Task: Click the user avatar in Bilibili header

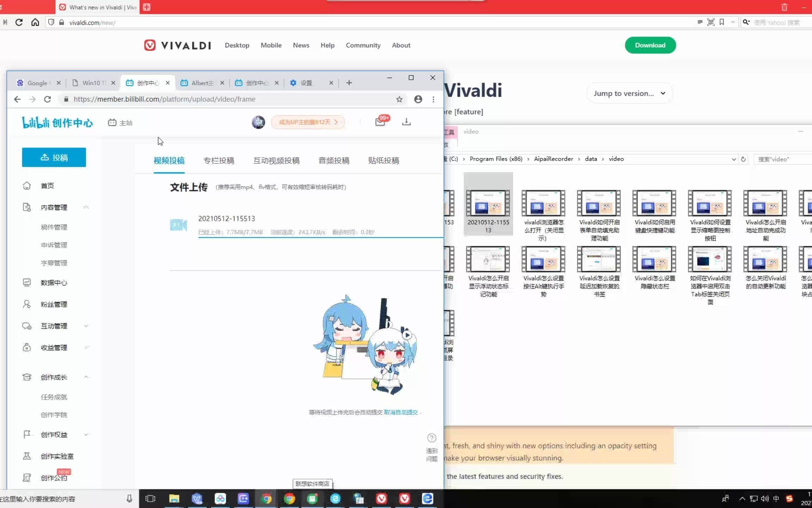Action: click(x=258, y=122)
